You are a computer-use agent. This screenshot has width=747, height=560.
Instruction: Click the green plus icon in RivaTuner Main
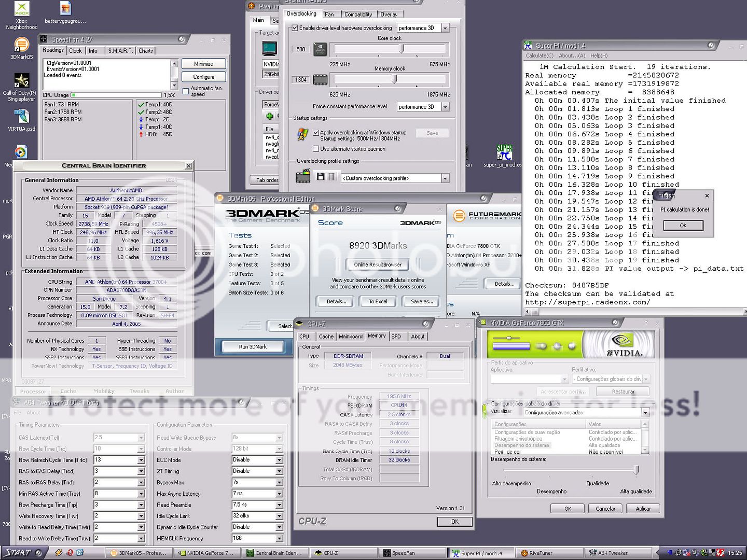point(270,116)
